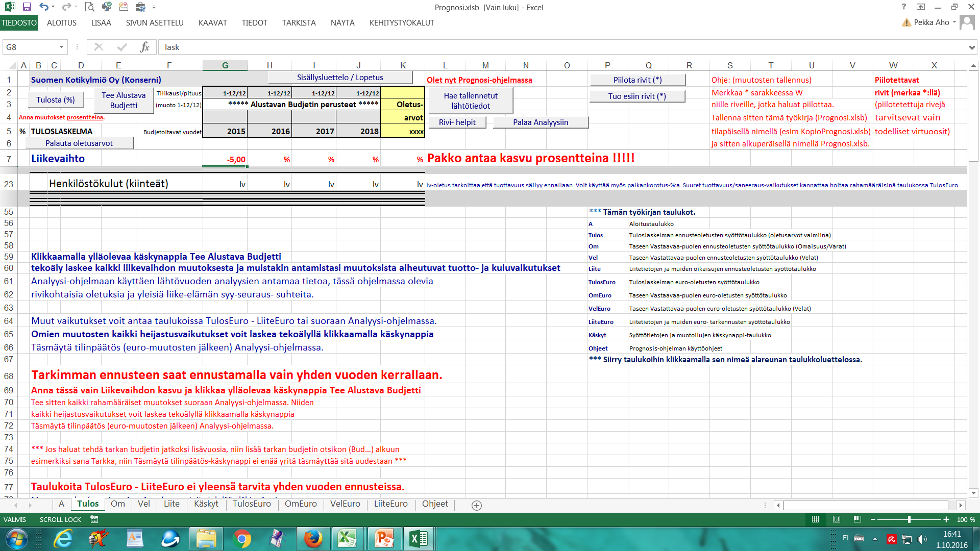This screenshot has height=551, width=980.
Task: Add a new sheet with plus icon
Action: 477,505
